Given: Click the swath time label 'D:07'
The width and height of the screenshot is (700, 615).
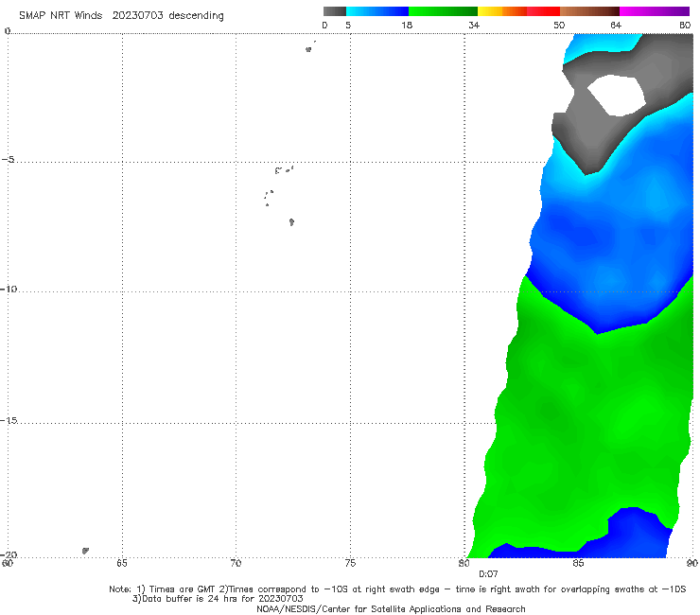Looking at the screenshot, I should click(x=488, y=574).
